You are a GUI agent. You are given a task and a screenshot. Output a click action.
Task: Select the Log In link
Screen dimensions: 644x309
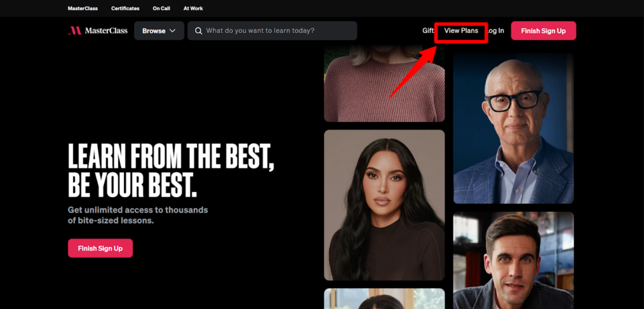(496, 31)
